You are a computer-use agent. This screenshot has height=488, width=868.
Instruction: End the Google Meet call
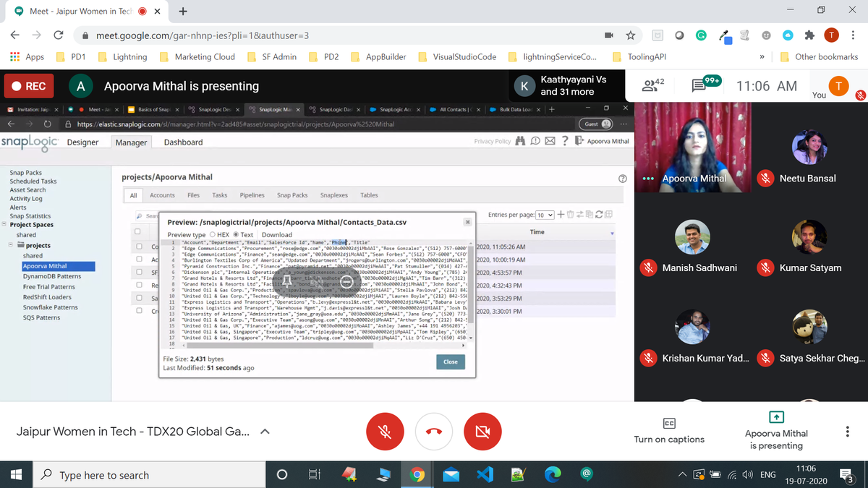coord(434,432)
